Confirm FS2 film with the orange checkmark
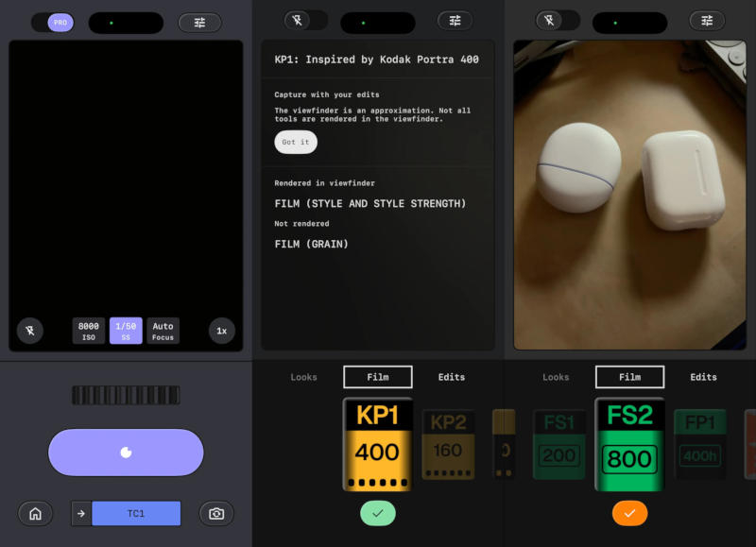 629,512
